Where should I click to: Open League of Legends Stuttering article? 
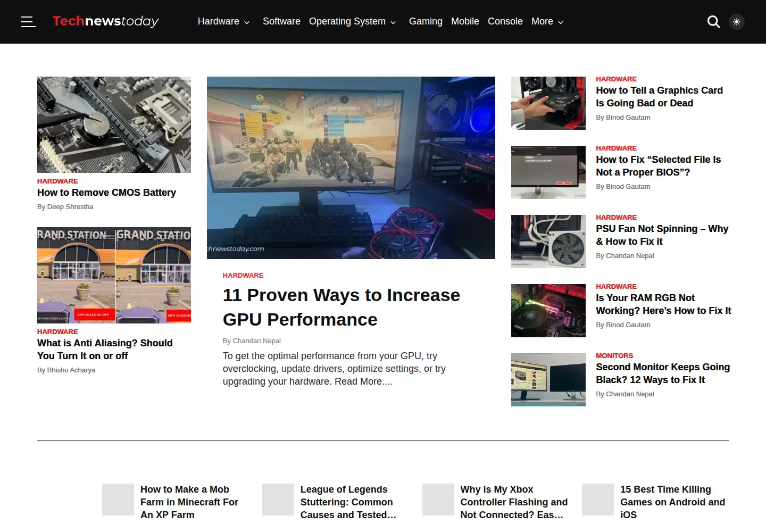pos(348,502)
